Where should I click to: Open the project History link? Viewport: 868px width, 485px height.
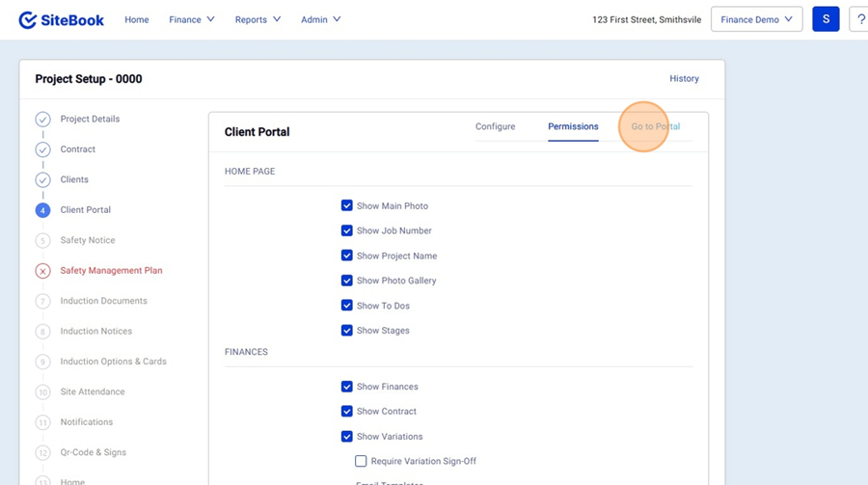click(684, 79)
